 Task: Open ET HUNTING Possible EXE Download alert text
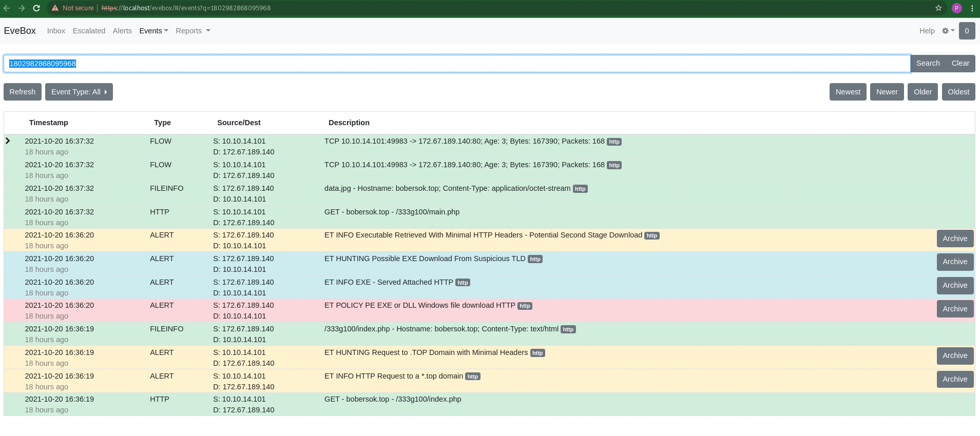tap(425, 259)
